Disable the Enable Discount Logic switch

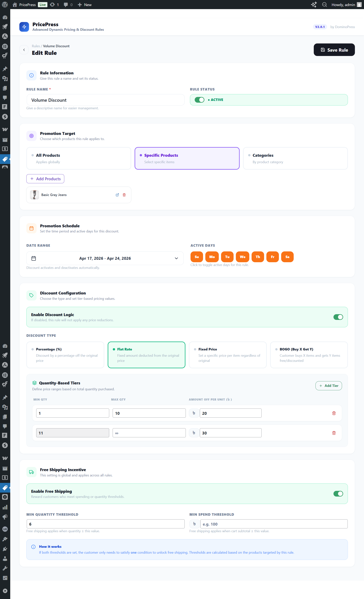click(338, 317)
